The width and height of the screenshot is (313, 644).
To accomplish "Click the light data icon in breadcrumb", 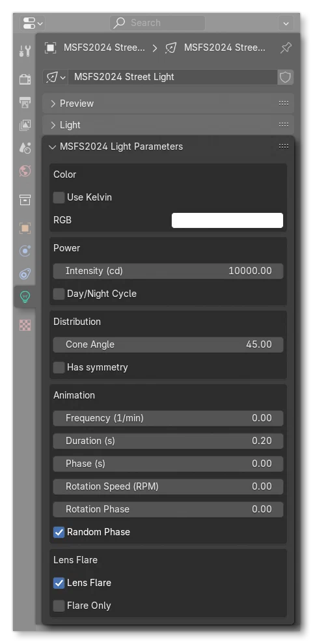I will click(x=170, y=48).
